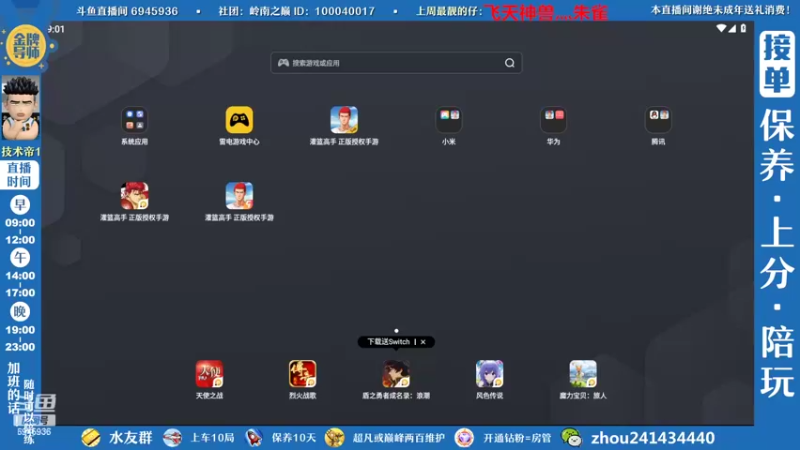
Task: Launch the 风色传说 game
Action: coord(489,374)
